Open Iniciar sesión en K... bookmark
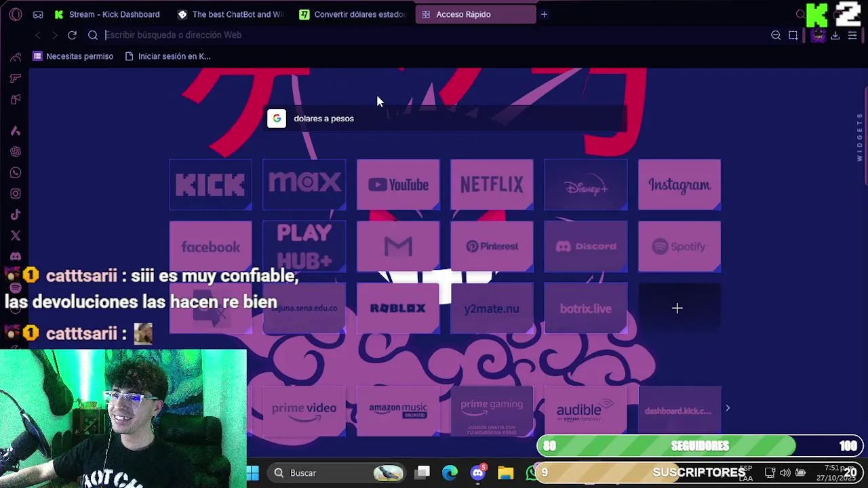This screenshot has width=868, height=488. [x=168, y=56]
